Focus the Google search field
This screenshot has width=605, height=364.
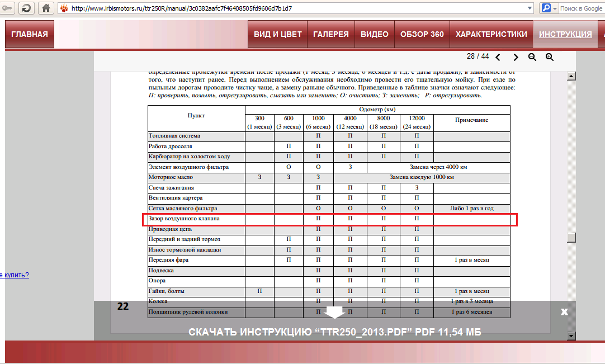(582, 8)
